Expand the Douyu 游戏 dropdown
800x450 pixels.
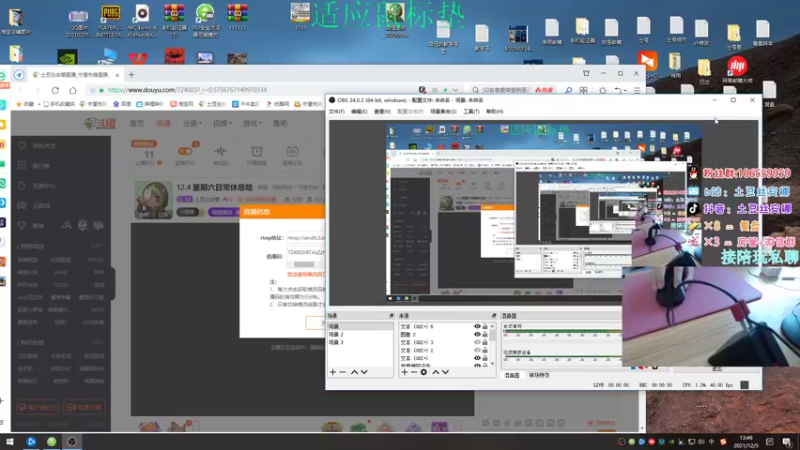252,123
